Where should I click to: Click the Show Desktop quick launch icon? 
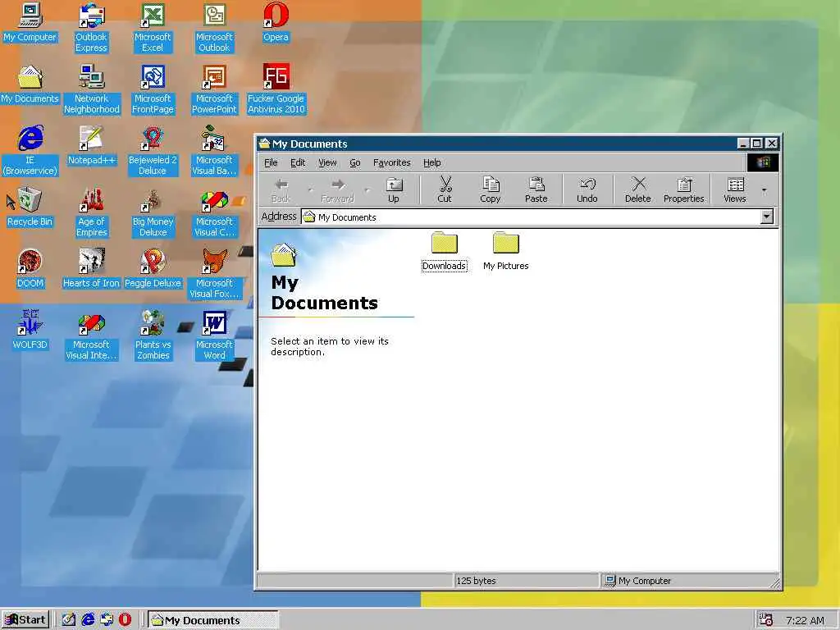coord(69,620)
